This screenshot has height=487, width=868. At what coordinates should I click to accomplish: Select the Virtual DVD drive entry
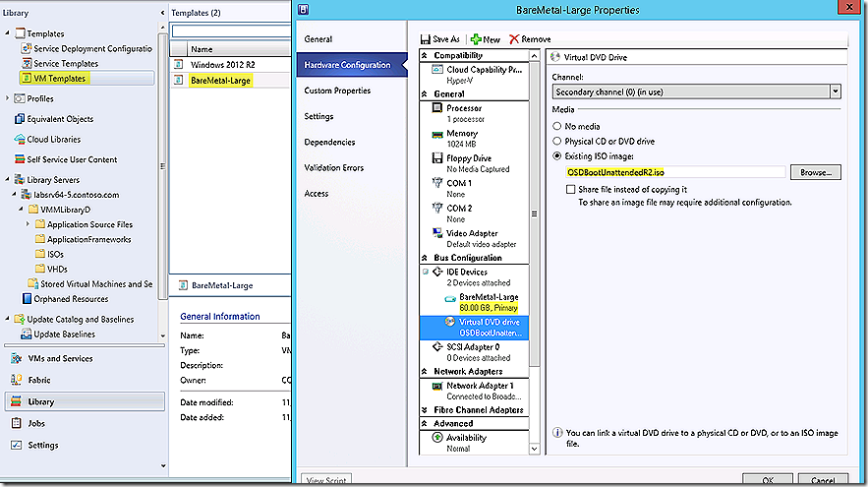[475, 327]
